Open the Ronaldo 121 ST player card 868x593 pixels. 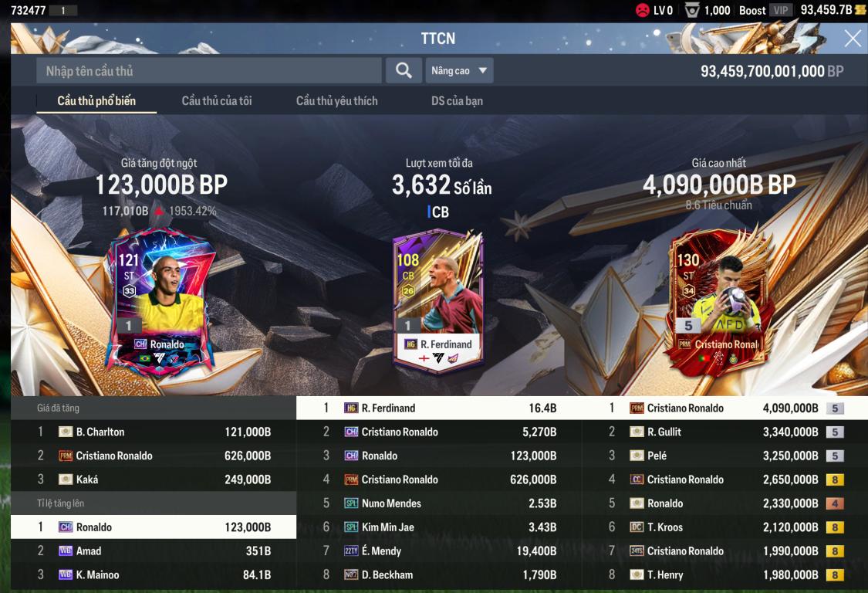point(160,303)
